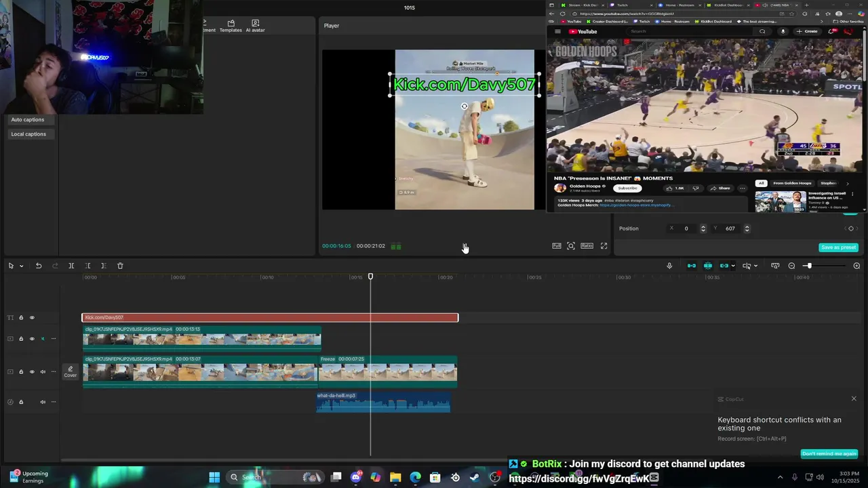This screenshot has width=868, height=488.
Task: Add a Position keyframe diamond
Action: (x=851, y=228)
